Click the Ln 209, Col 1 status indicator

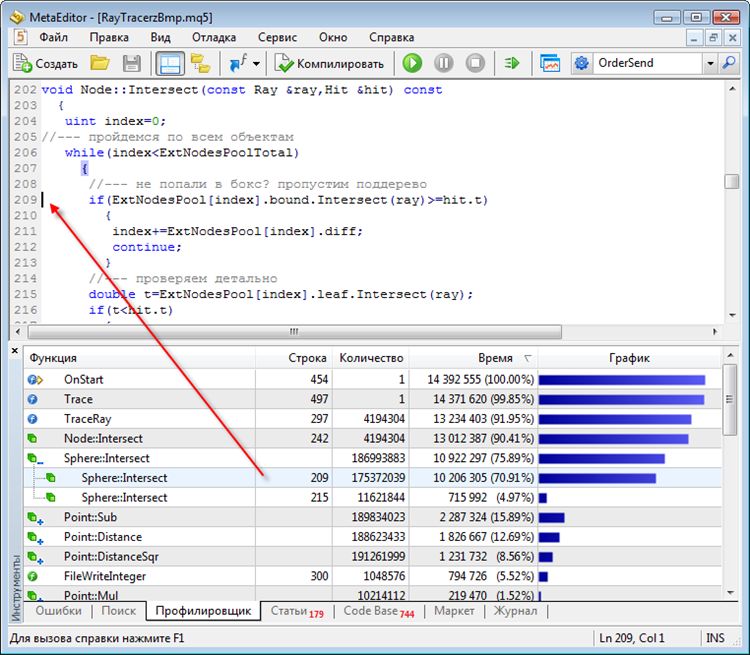pos(631,638)
